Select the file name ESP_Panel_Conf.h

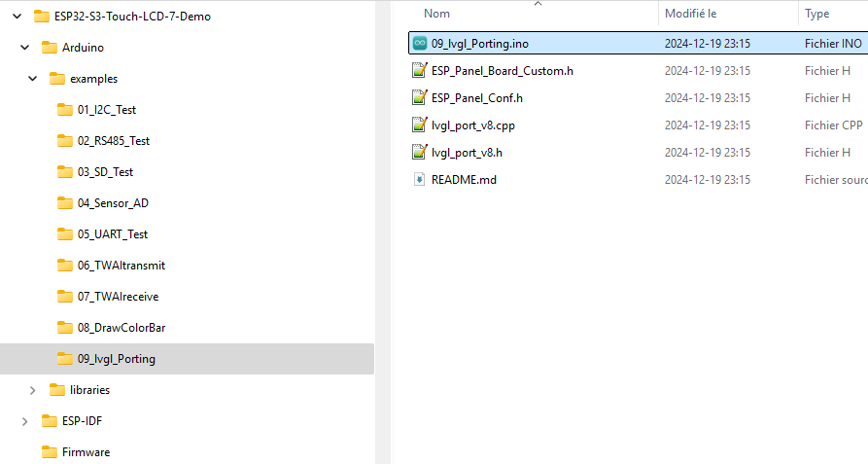pyautogui.click(x=476, y=97)
